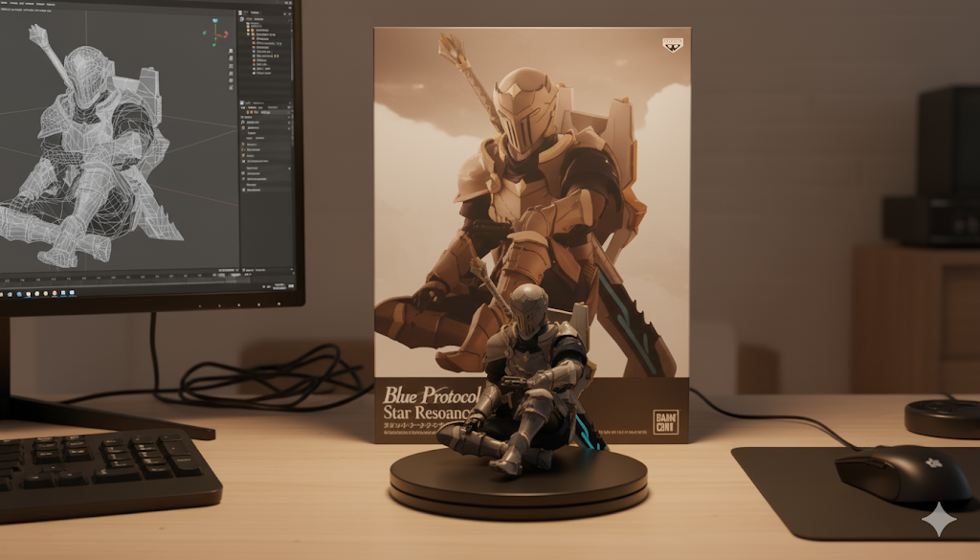
Task: Click the red X-axis handle on viewport gizmo
Action: click(226, 34)
